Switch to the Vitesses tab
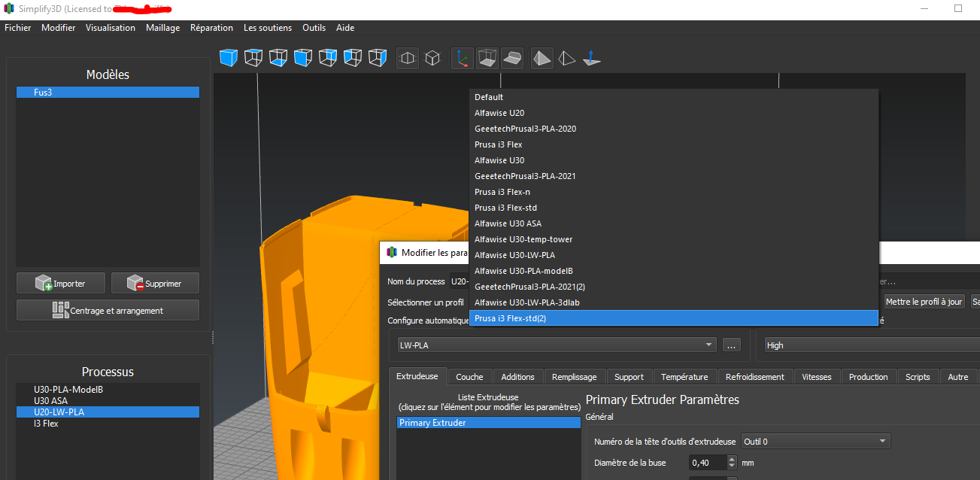This screenshot has width=980, height=480. point(817,377)
